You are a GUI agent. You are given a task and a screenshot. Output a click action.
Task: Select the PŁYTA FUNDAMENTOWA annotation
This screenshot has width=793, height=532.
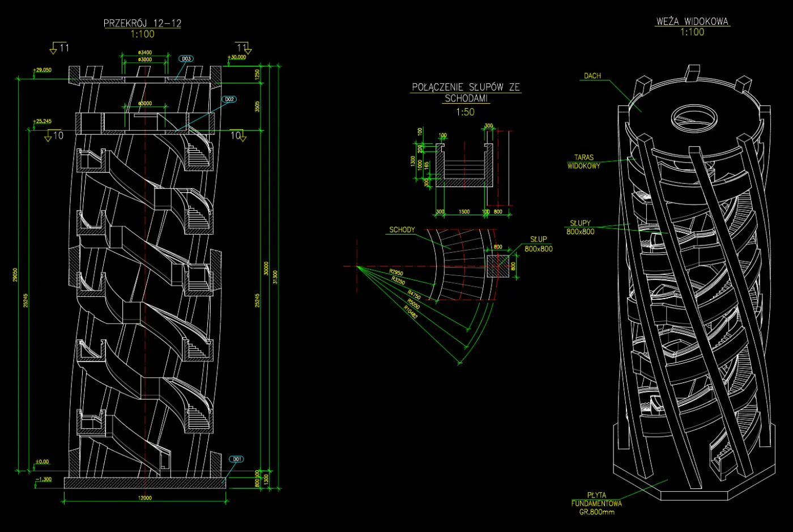tap(596, 503)
